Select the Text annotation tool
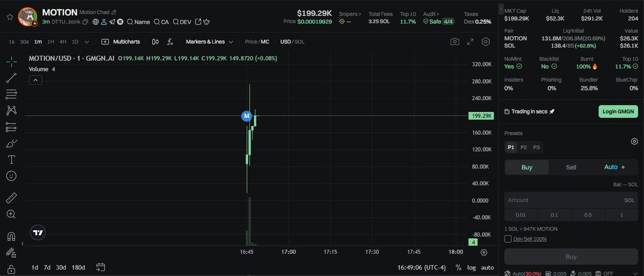This screenshot has height=276, width=644. (11, 160)
